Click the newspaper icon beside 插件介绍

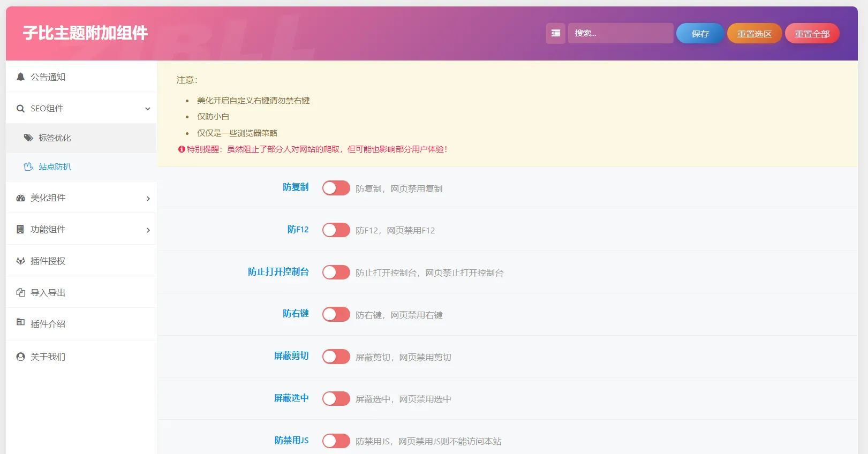[x=20, y=322]
